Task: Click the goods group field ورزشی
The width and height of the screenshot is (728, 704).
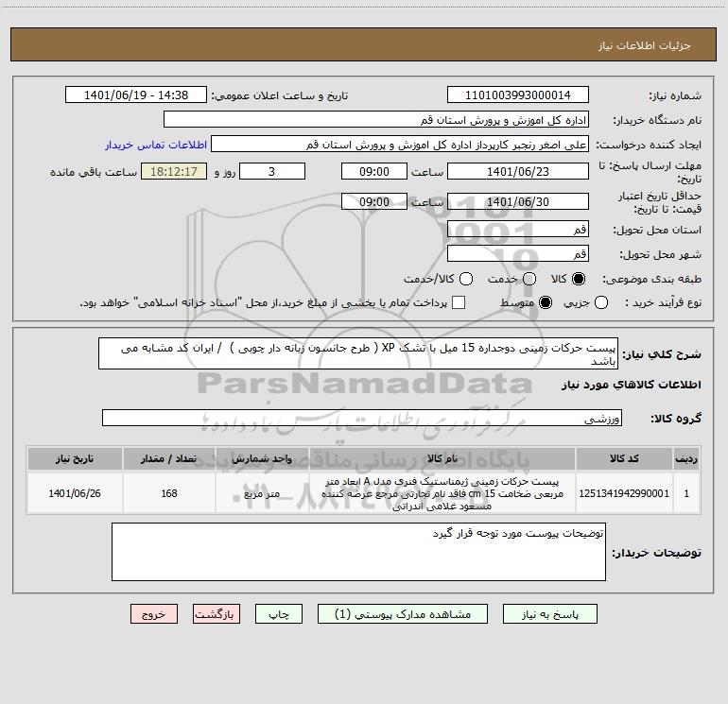Action: (362, 418)
